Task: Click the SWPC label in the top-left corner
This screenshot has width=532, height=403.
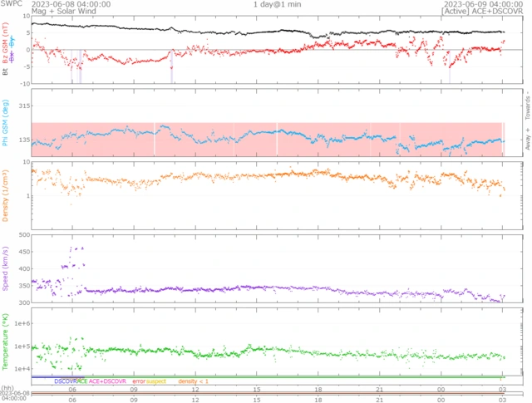Action: pos(12,4)
